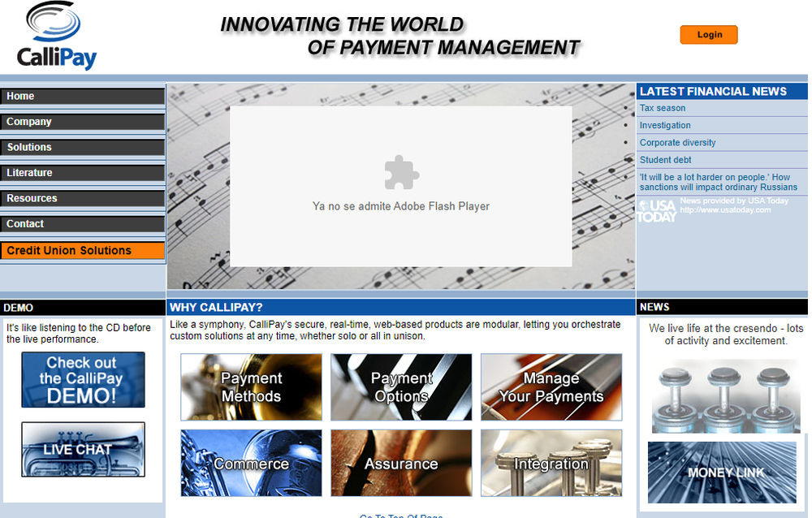Click the DEMO section header
Screen dimensions: 812x518
click(x=83, y=308)
